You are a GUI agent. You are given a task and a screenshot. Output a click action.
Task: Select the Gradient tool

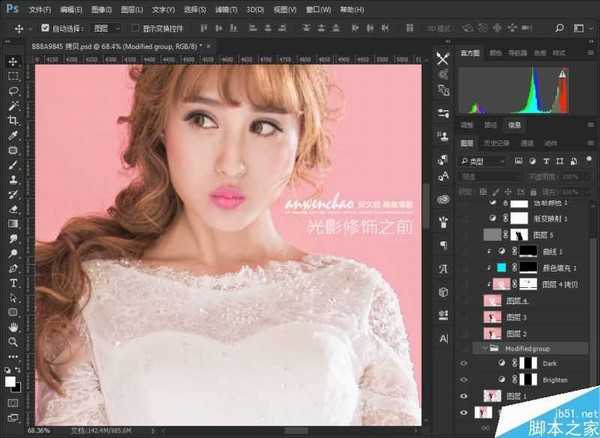(x=13, y=224)
